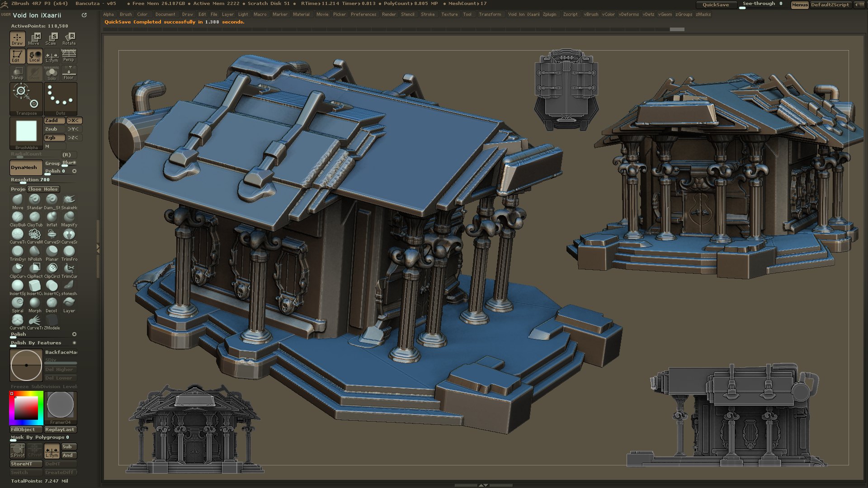Select the Transpose stroke icon
Image resolution: width=868 pixels, height=488 pixels.
[26, 97]
